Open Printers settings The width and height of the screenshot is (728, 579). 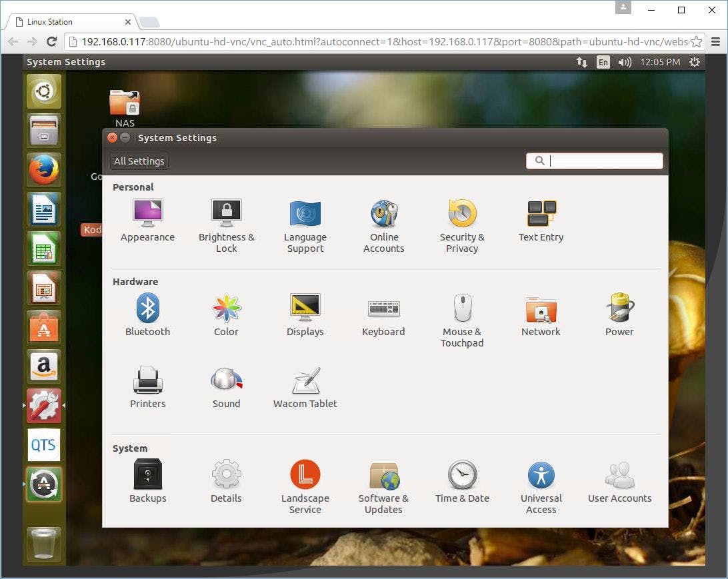click(147, 387)
